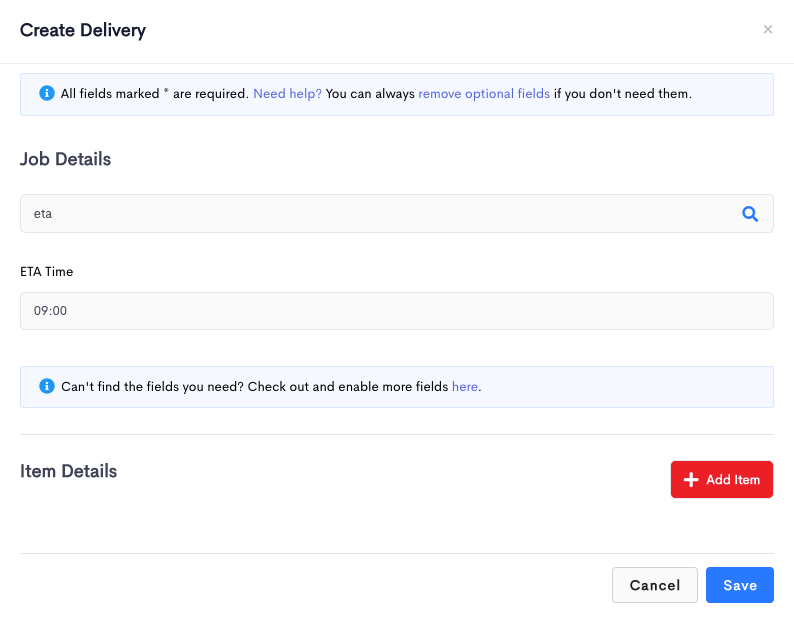
Task: Click the 'All fields marked * are required' text
Action: (x=154, y=94)
